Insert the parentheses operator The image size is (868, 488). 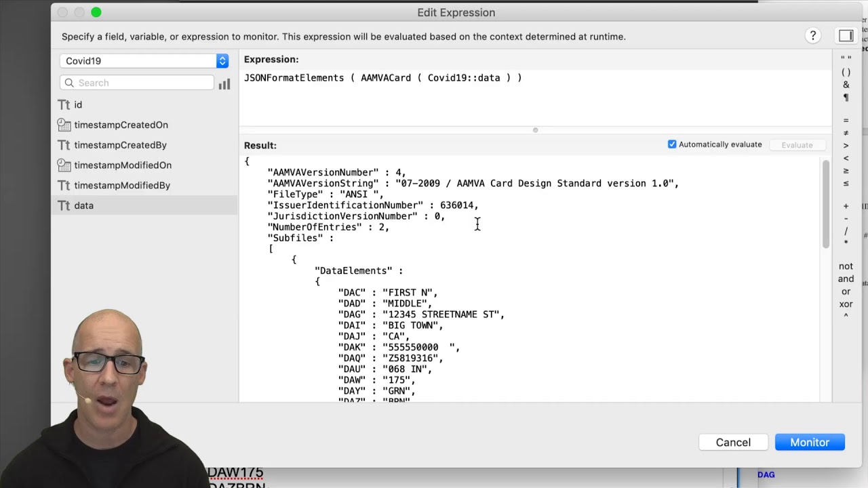[x=846, y=73]
